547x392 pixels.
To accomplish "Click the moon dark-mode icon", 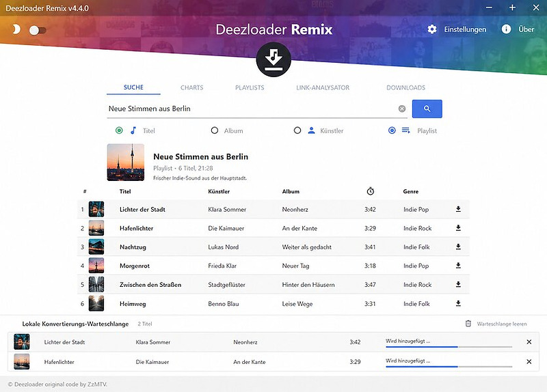I will coord(16,29).
